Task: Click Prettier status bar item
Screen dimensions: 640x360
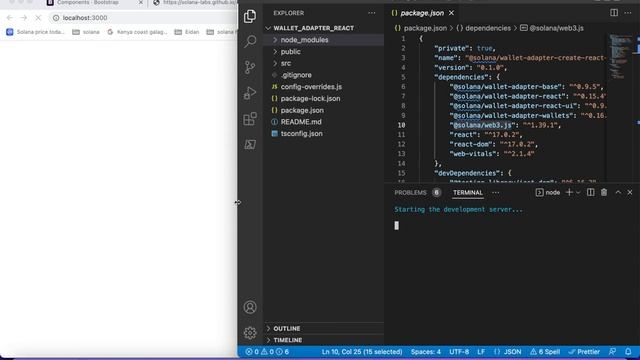Action: pos(584,352)
